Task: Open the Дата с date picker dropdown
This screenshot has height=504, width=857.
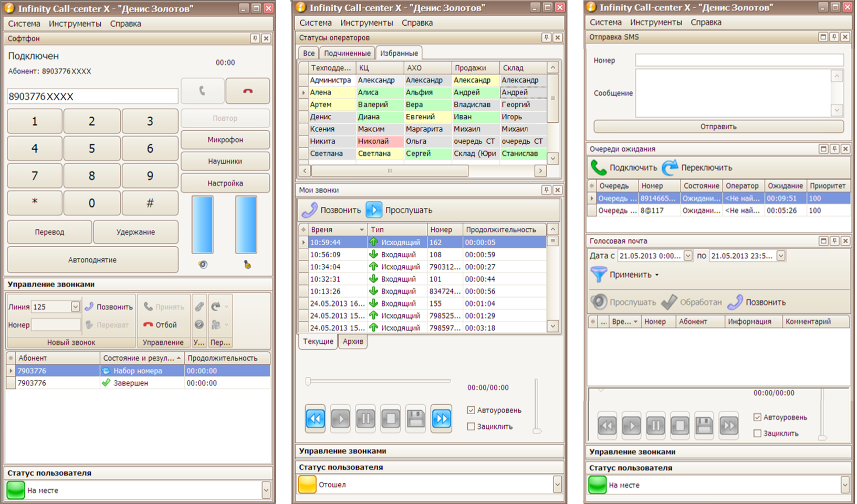Action: [x=688, y=256]
